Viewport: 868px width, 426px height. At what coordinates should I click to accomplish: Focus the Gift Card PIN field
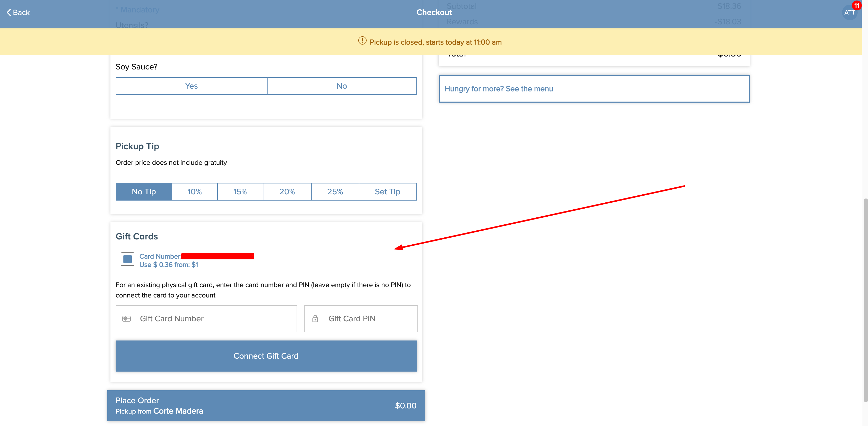pyautogui.click(x=361, y=318)
